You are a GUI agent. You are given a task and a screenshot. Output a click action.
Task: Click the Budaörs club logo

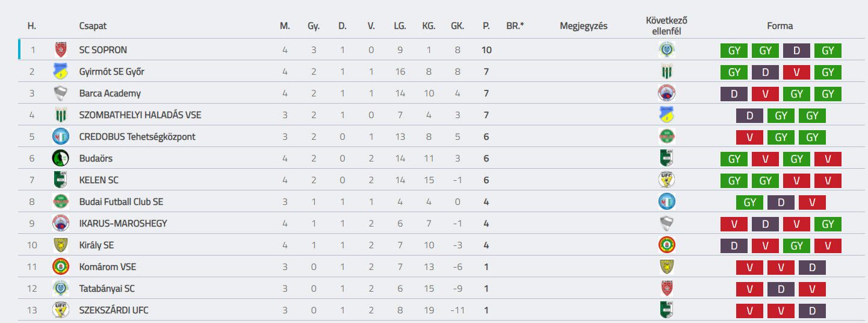(60, 158)
